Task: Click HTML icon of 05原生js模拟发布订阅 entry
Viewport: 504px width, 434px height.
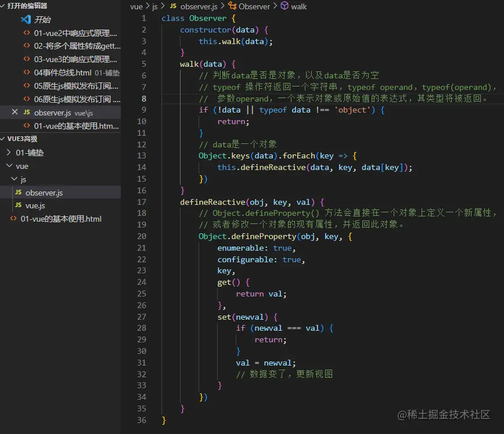Action: (27, 86)
